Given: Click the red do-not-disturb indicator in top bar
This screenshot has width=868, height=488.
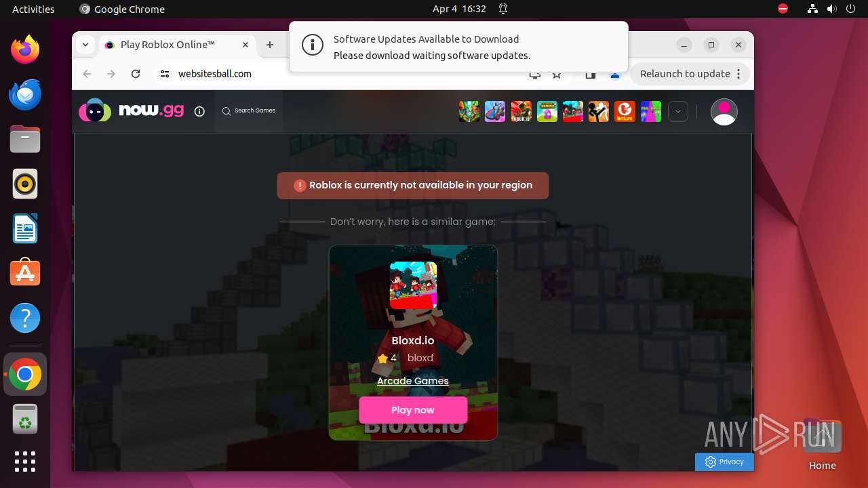Looking at the screenshot, I should coord(783,9).
